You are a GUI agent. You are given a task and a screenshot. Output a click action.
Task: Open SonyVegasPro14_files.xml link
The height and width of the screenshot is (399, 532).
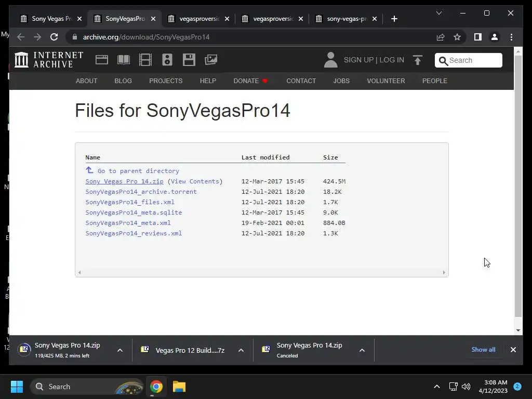pos(129,202)
